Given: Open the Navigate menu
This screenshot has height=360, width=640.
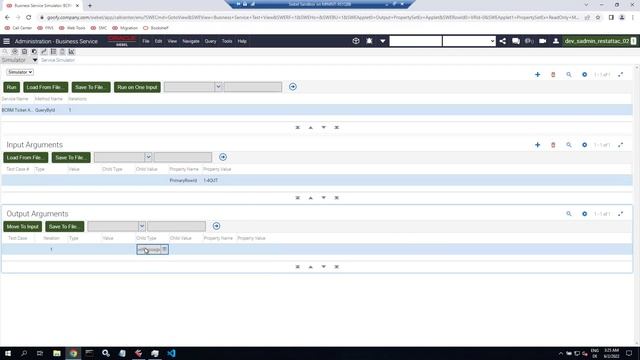Looking at the screenshot, I should (x=191, y=41).
